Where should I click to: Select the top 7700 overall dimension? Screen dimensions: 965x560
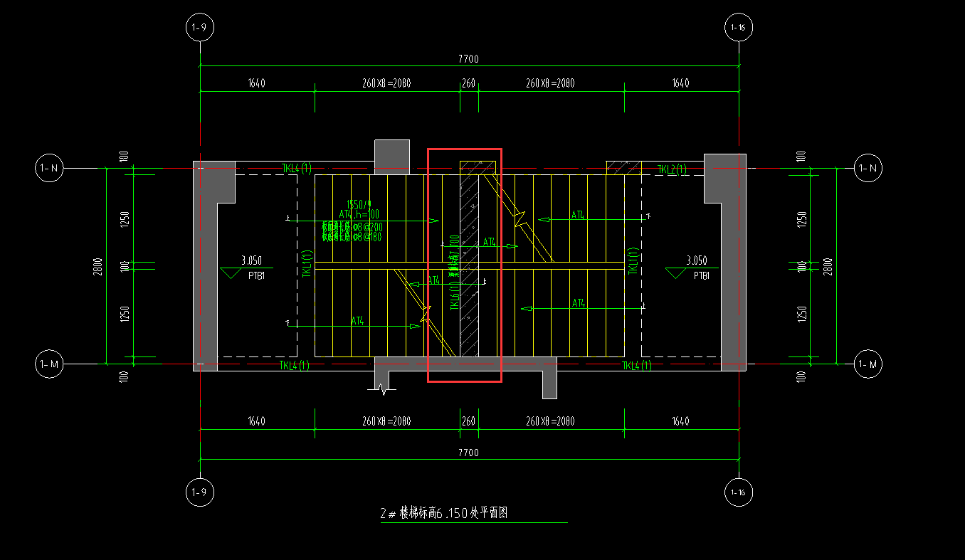click(469, 59)
